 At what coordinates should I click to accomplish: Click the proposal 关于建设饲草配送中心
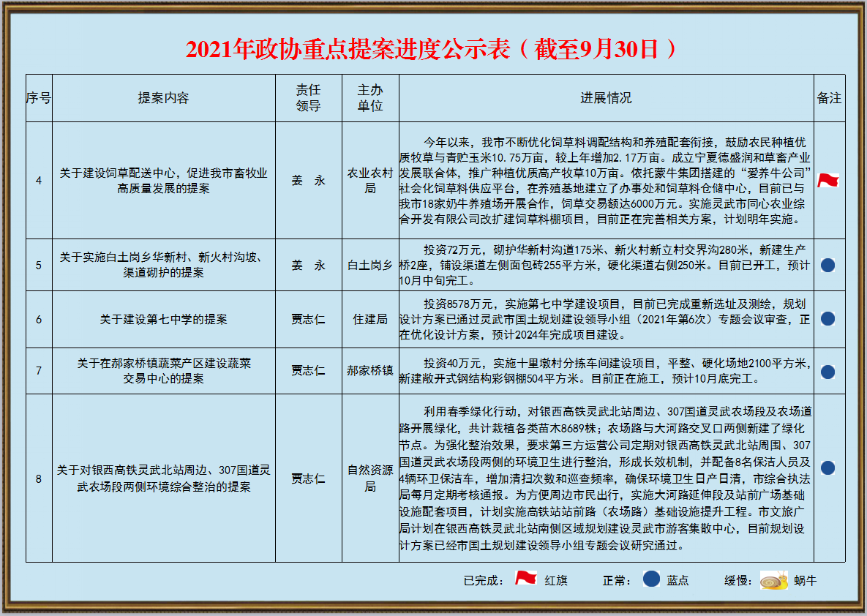(x=164, y=181)
